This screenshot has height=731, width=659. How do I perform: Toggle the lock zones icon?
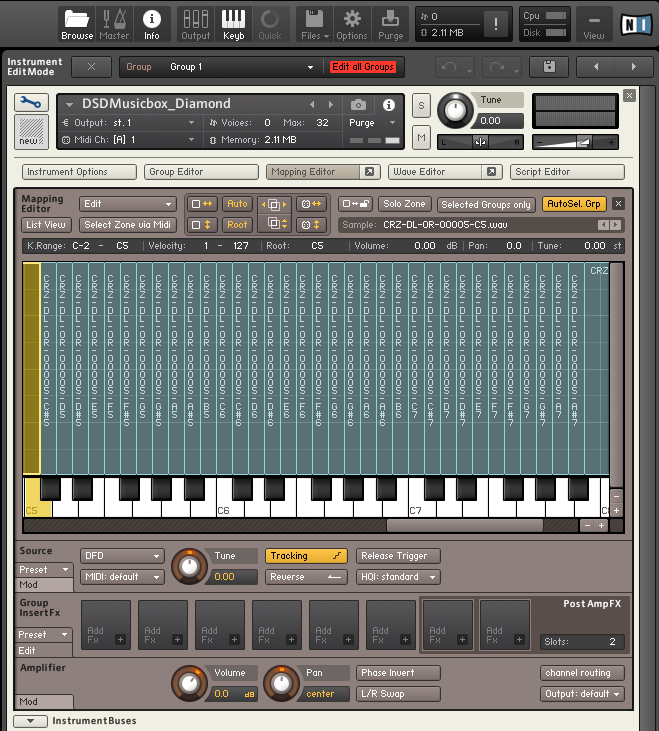coord(355,204)
